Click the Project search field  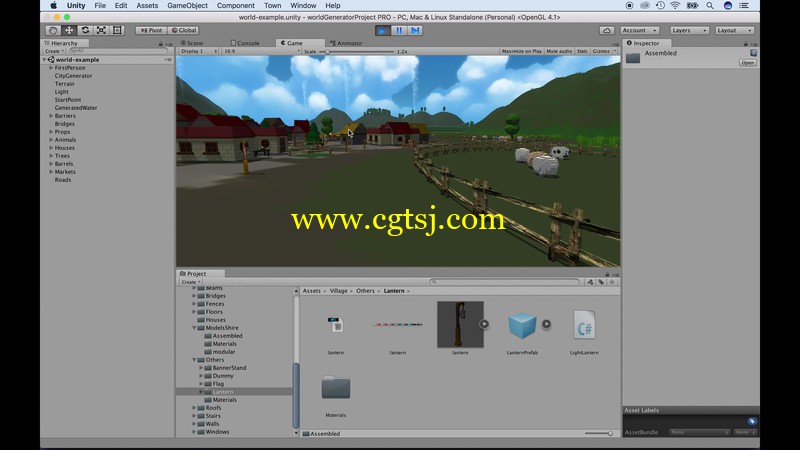point(505,282)
